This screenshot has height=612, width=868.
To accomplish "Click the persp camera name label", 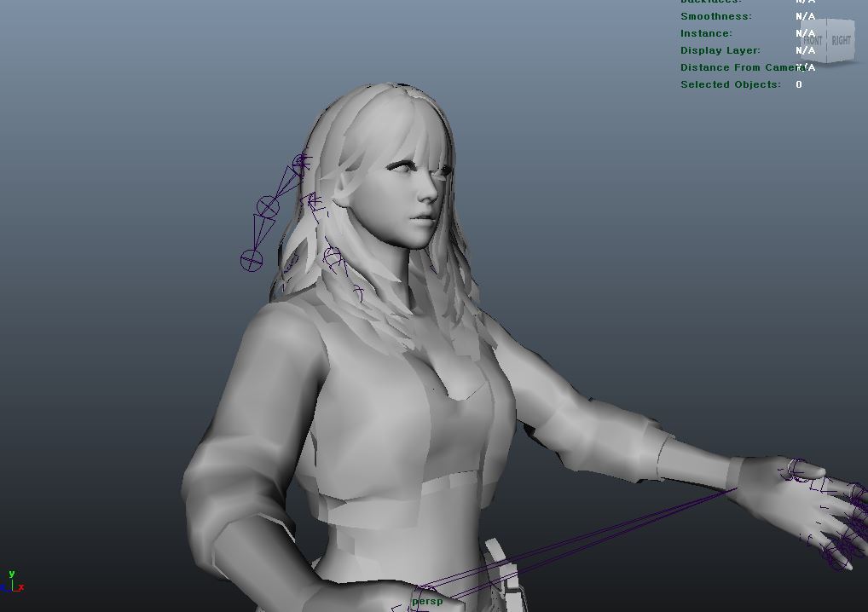I will point(427,601).
